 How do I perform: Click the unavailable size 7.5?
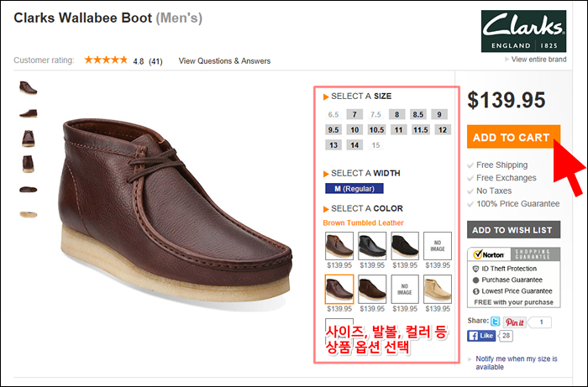(375, 114)
